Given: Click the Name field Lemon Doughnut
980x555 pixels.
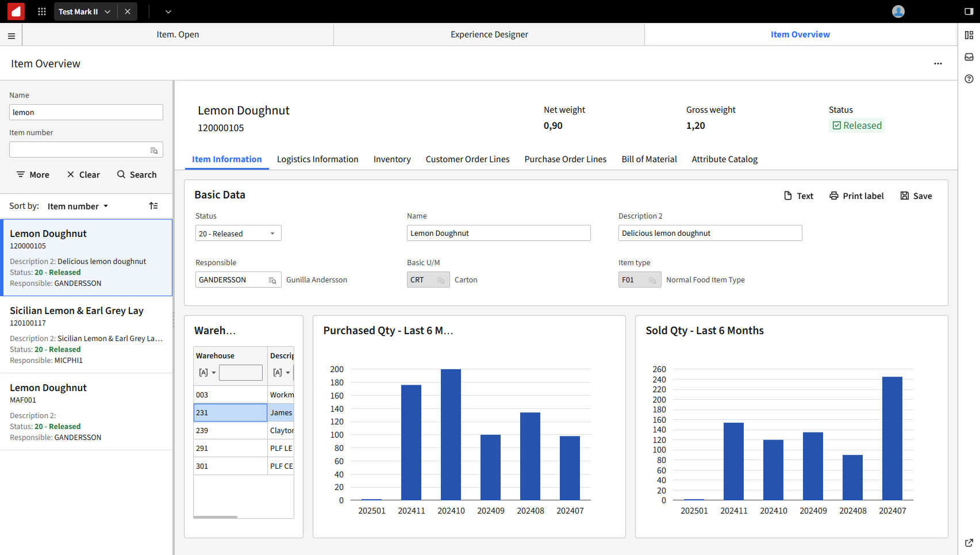Looking at the screenshot, I should [499, 233].
